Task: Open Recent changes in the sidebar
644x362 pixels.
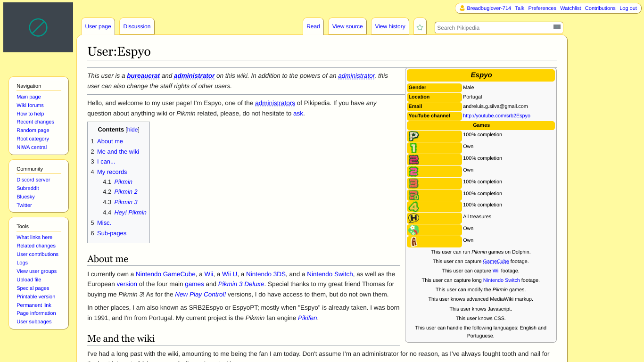Action: tap(35, 122)
